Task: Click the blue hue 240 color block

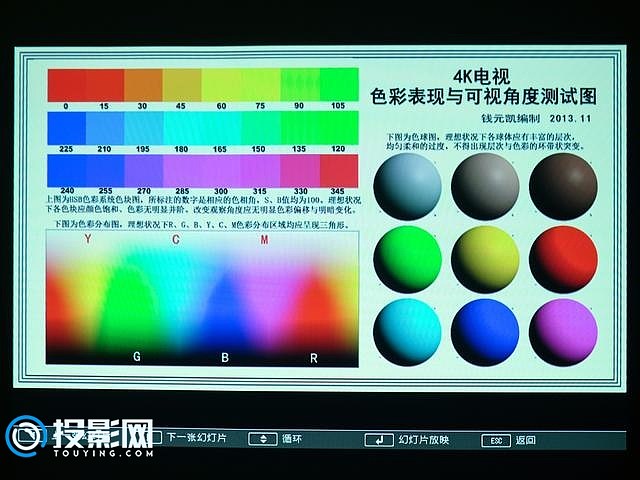Action: 67,171
